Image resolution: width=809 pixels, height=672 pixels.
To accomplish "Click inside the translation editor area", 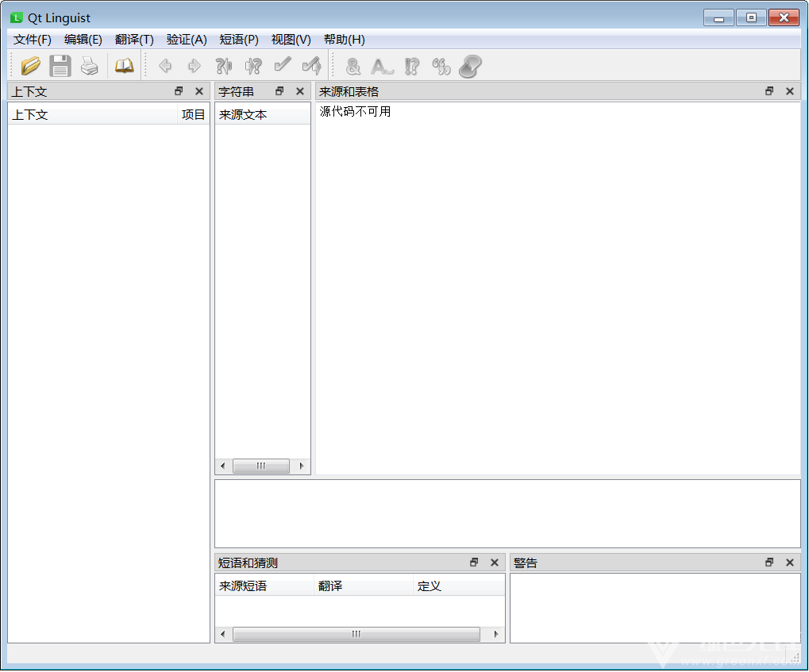I will pos(507,513).
